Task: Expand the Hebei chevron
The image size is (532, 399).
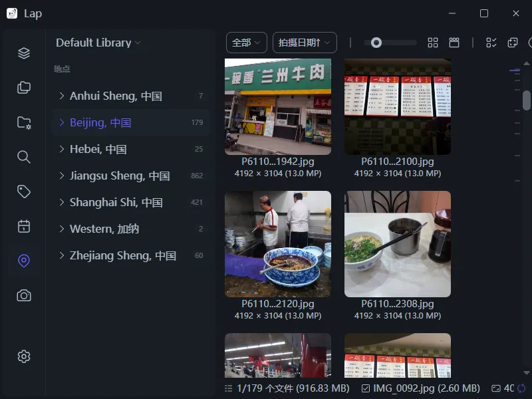Action: [61, 149]
